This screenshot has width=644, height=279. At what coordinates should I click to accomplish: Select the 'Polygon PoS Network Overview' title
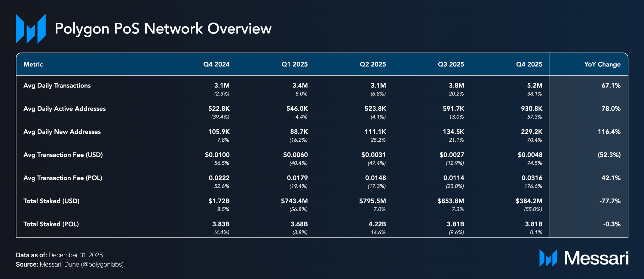click(x=163, y=29)
